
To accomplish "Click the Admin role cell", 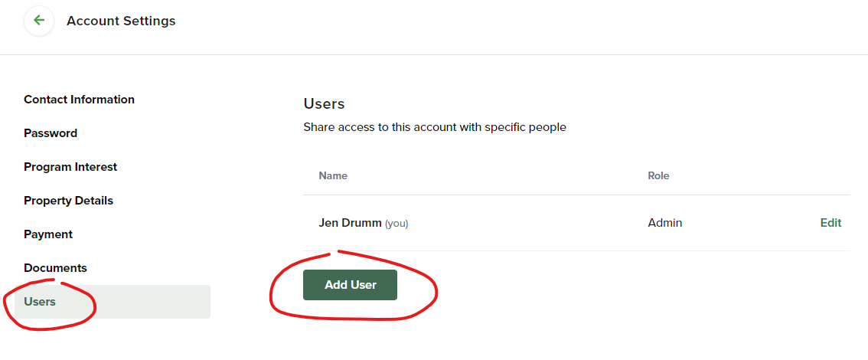I will [x=665, y=223].
